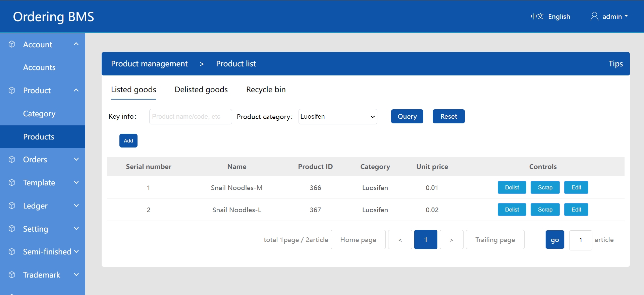The height and width of the screenshot is (295, 644).
Task: Expand the Trademark menu chevron
Action: 76,275
